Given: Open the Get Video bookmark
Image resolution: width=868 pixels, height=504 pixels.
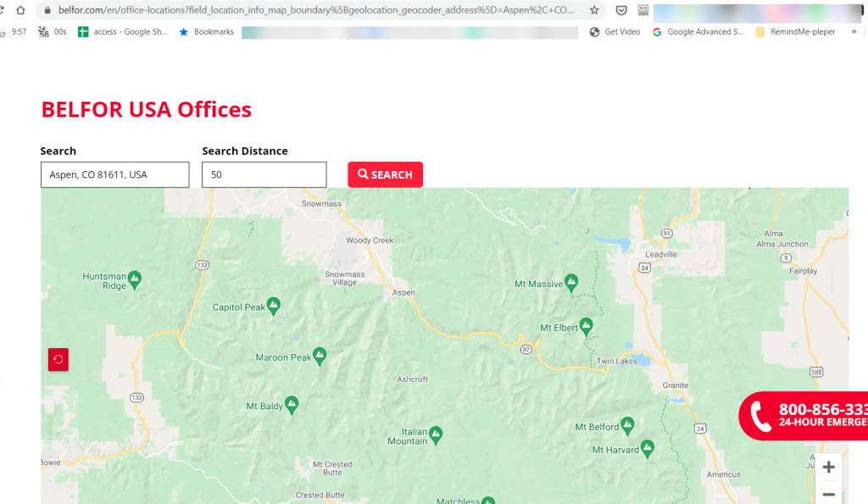Looking at the screenshot, I should click(x=615, y=32).
